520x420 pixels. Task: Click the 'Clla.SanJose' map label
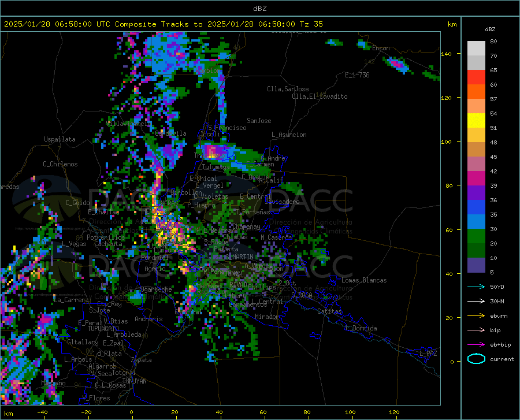pyautogui.click(x=288, y=89)
